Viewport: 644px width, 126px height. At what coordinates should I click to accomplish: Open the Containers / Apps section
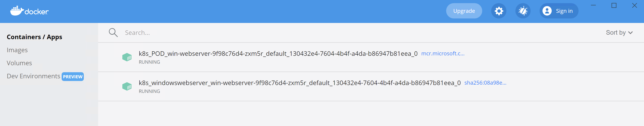35,37
